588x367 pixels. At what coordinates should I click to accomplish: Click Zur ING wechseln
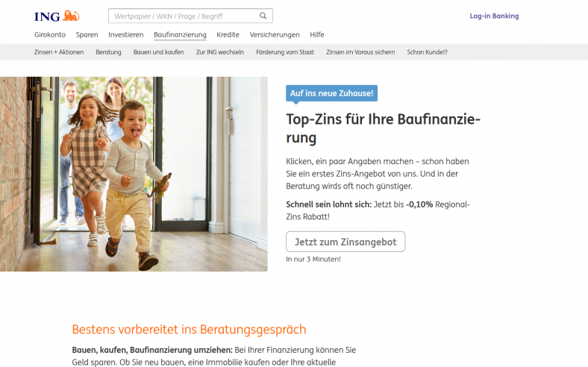click(x=220, y=52)
